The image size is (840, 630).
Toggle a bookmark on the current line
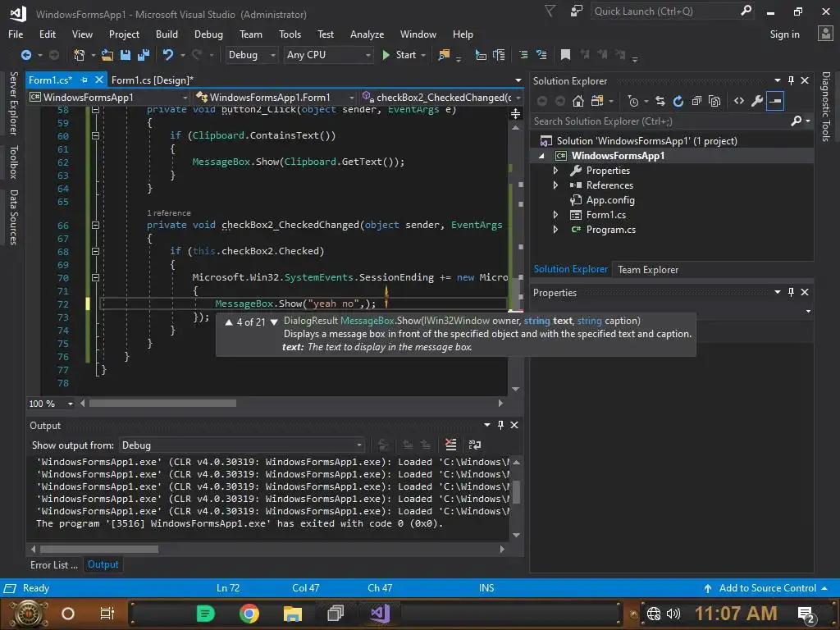coord(565,55)
